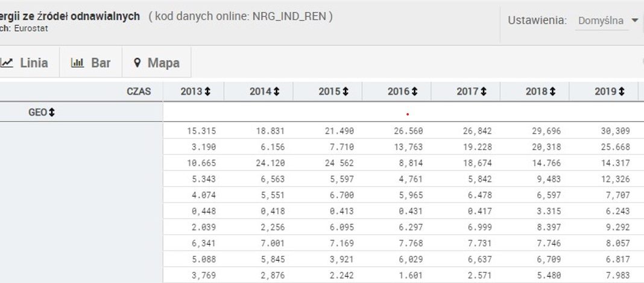Image resolution: width=644 pixels, height=283 pixels.
Task: Select cell value 4.074 in 2013
Action: [x=204, y=195]
